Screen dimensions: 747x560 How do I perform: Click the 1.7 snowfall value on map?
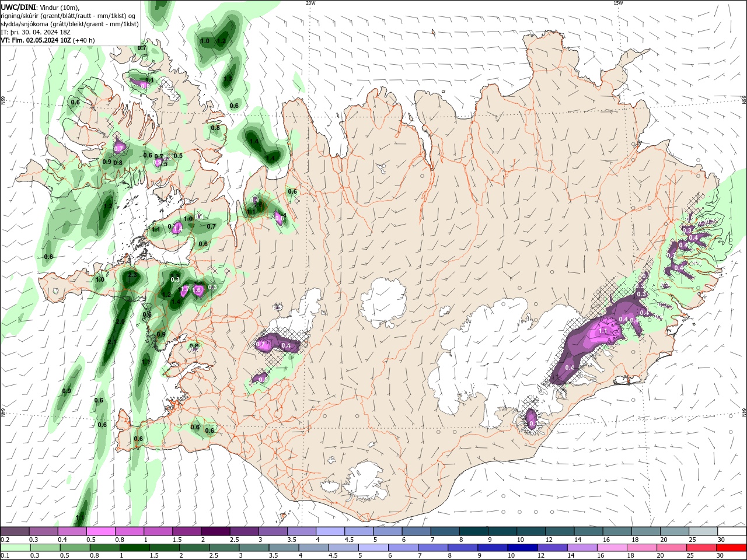click(x=185, y=289)
